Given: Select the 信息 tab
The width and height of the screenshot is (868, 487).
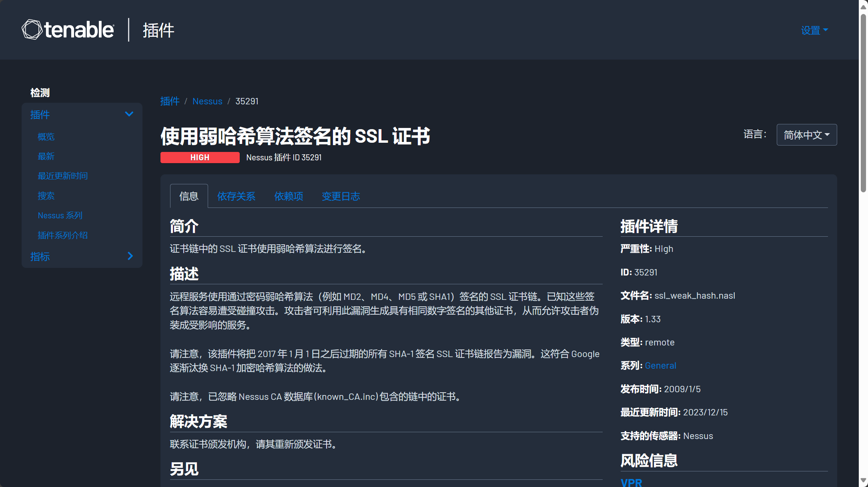Looking at the screenshot, I should [188, 196].
